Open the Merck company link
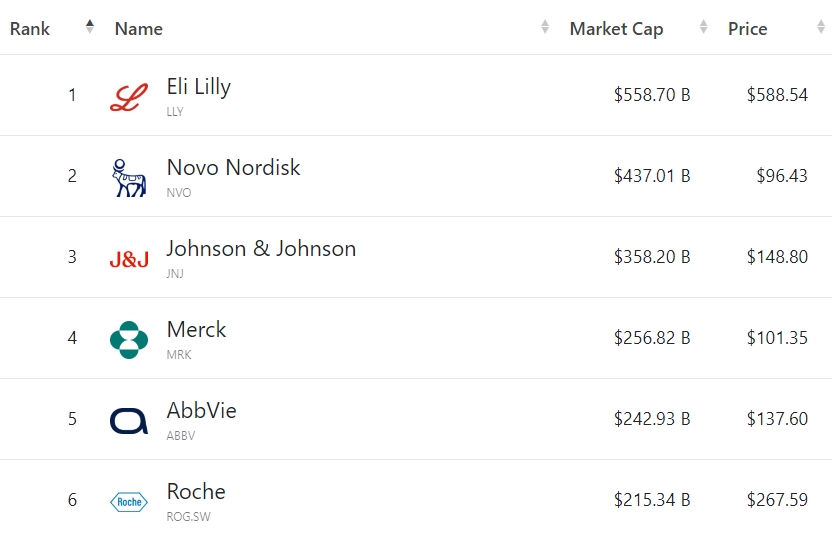Viewport: 832px width, 536px height. pyautogui.click(x=196, y=330)
